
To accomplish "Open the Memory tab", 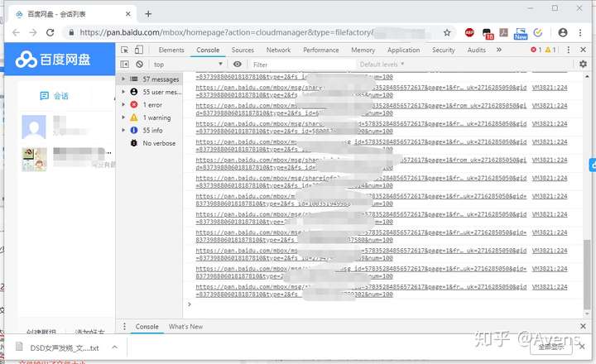I will click(363, 50).
